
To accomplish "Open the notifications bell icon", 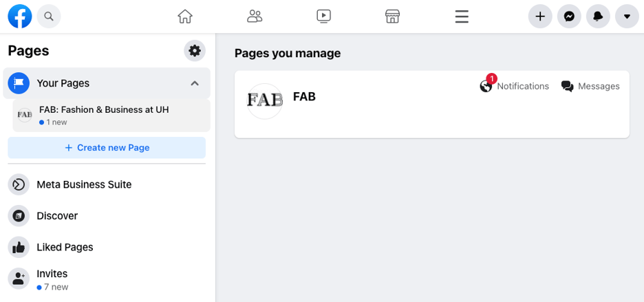I will (x=598, y=16).
